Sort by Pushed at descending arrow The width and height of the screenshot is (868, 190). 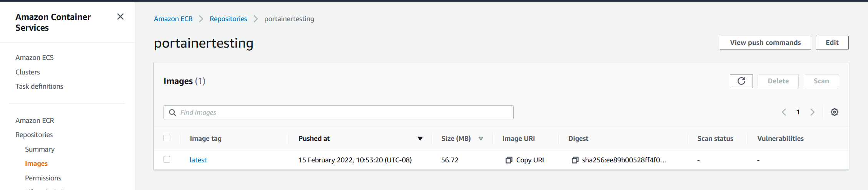pyautogui.click(x=420, y=139)
